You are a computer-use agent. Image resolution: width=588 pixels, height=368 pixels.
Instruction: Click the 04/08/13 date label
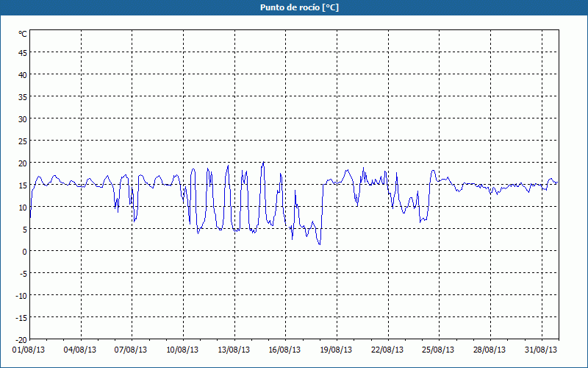pyautogui.click(x=80, y=350)
